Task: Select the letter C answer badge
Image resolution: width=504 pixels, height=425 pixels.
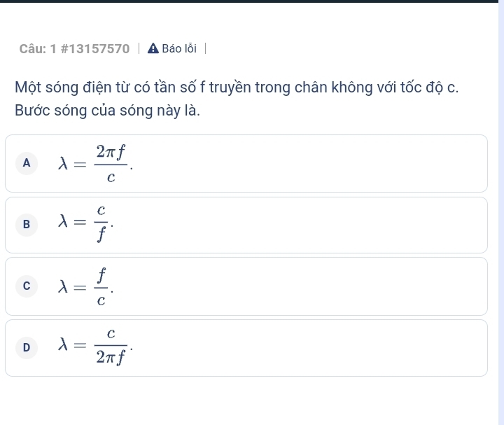Action: pos(27,286)
